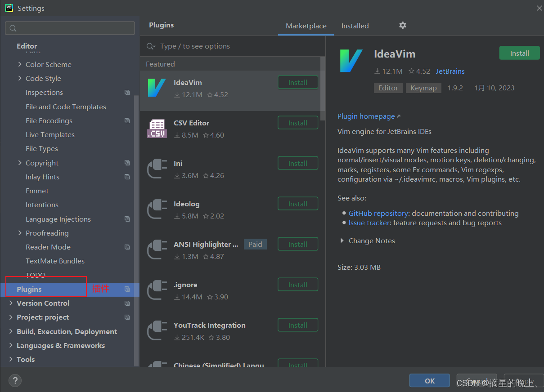Click the Keymap tag on IdeaVim
The width and height of the screenshot is (544, 392).
[423, 88]
